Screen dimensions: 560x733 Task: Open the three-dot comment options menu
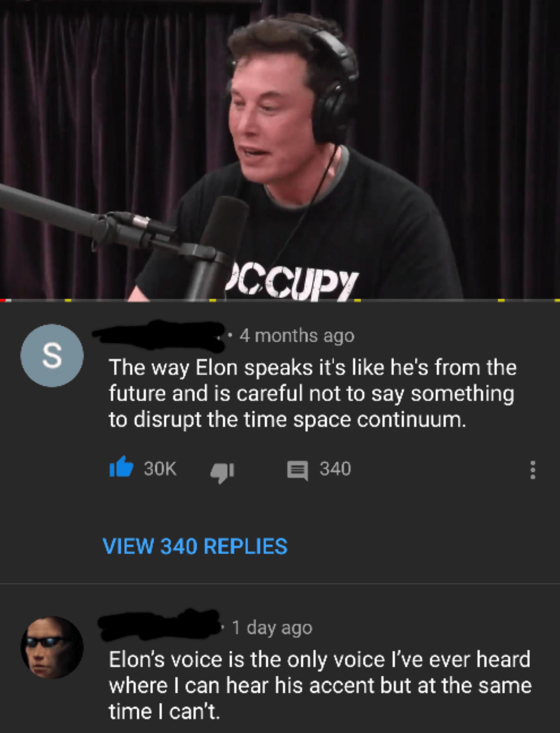[x=533, y=470]
